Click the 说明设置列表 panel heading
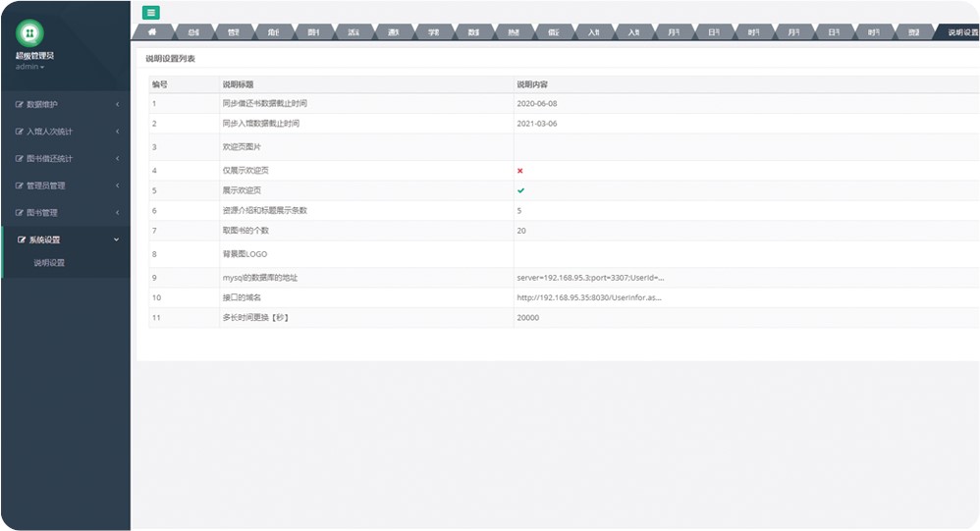The image size is (980, 531). 170,59
